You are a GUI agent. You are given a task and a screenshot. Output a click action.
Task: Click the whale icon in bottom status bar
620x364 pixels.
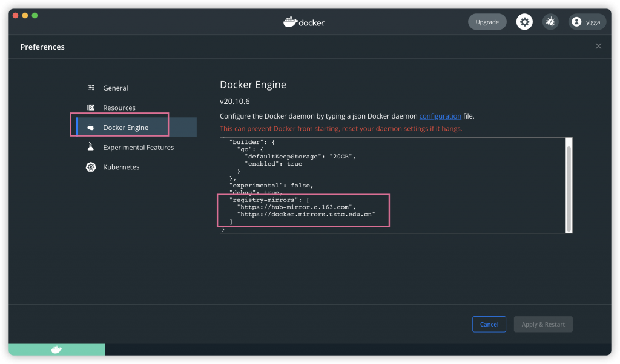(x=56, y=349)
